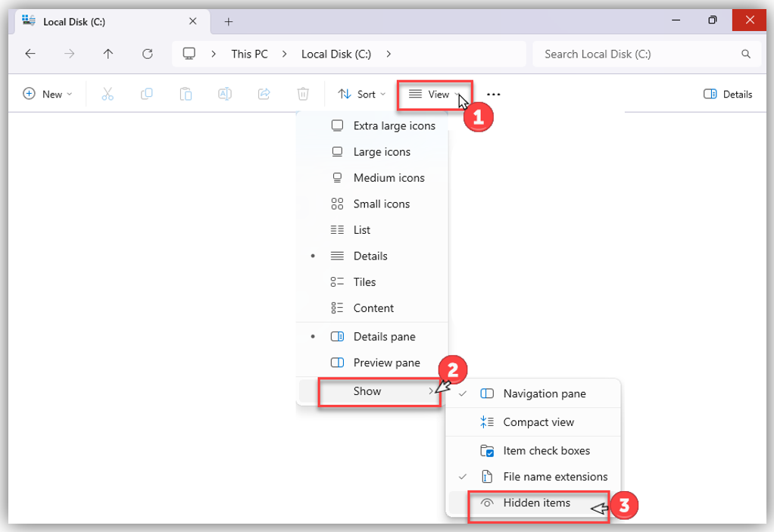Choose the Tiles layout option
Viewport: 774px width, 532px height.
[364, 282]
